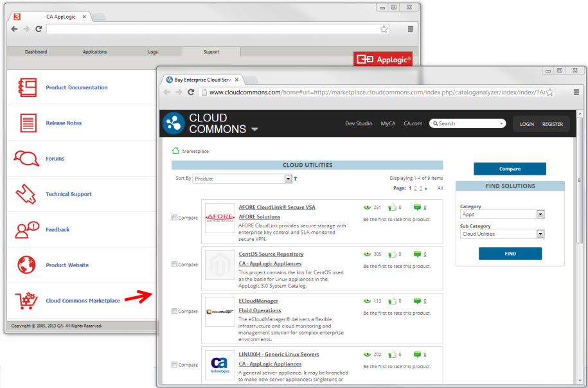Click the blue Compare button
This screenshot has width=588, height=388.
click(x=510, y=169)
